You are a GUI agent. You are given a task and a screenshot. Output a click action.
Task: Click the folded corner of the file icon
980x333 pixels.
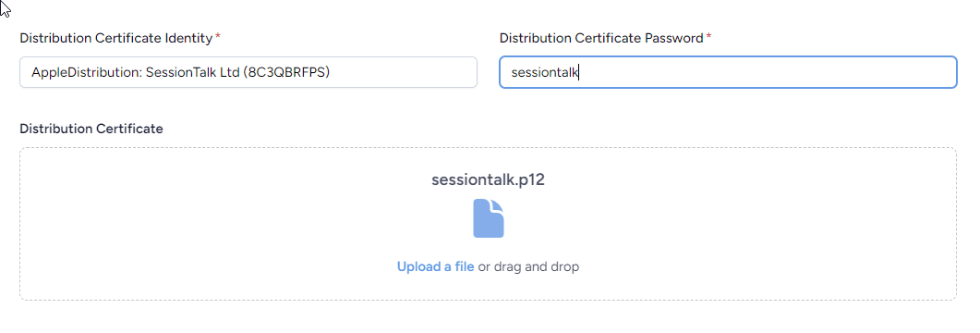click(x=498, y=206)
